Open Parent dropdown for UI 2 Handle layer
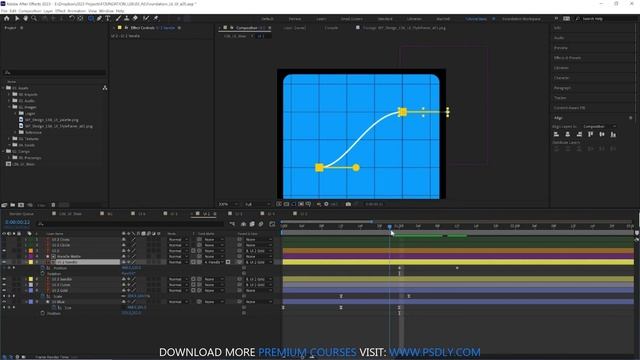 coord(258,262)
